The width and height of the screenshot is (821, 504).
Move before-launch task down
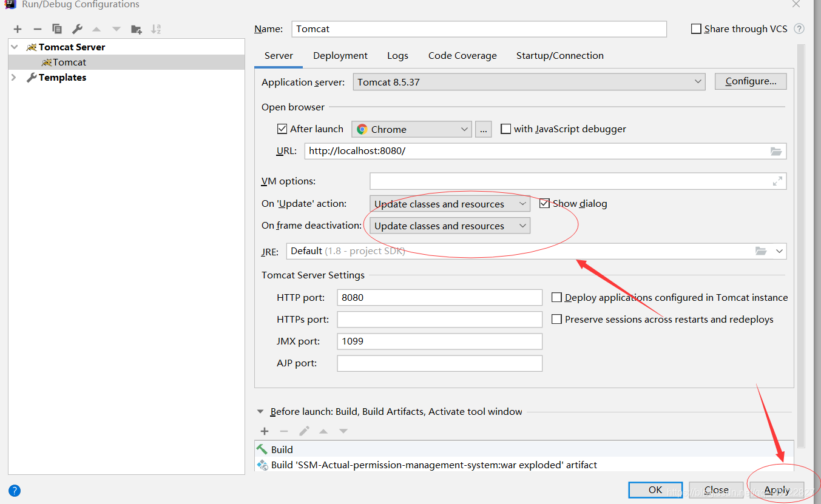click(x=343, y=431)
